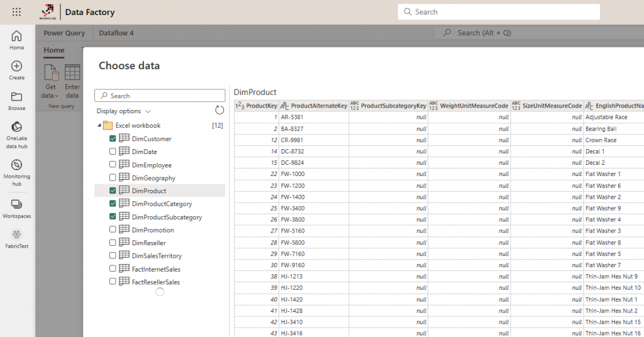The height and width of the screenshot is (337, 644).
Task: Select the DimProductCategory table item
Action: [162, 204]
